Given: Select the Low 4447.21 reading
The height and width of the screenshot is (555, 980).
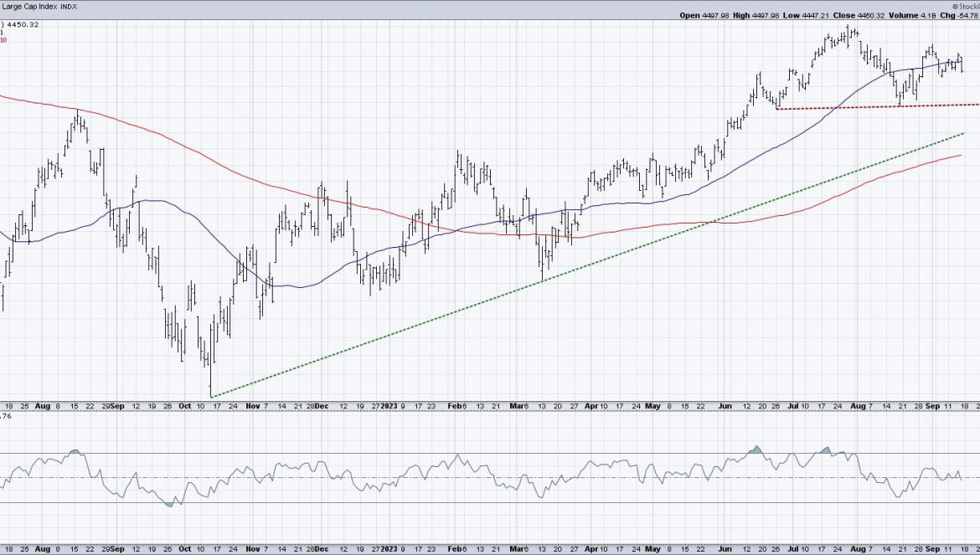Looking at the screenshot, I should (x=804, y=16).
